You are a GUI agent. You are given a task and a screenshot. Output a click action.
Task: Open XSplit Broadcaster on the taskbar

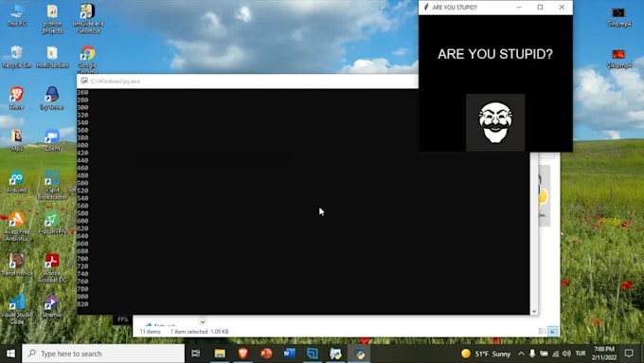[x=313, y=354]
